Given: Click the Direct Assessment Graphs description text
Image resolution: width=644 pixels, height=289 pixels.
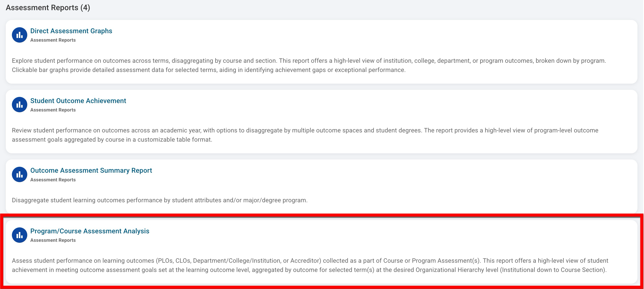Looking at the screenshot, I should click(309, 65).
